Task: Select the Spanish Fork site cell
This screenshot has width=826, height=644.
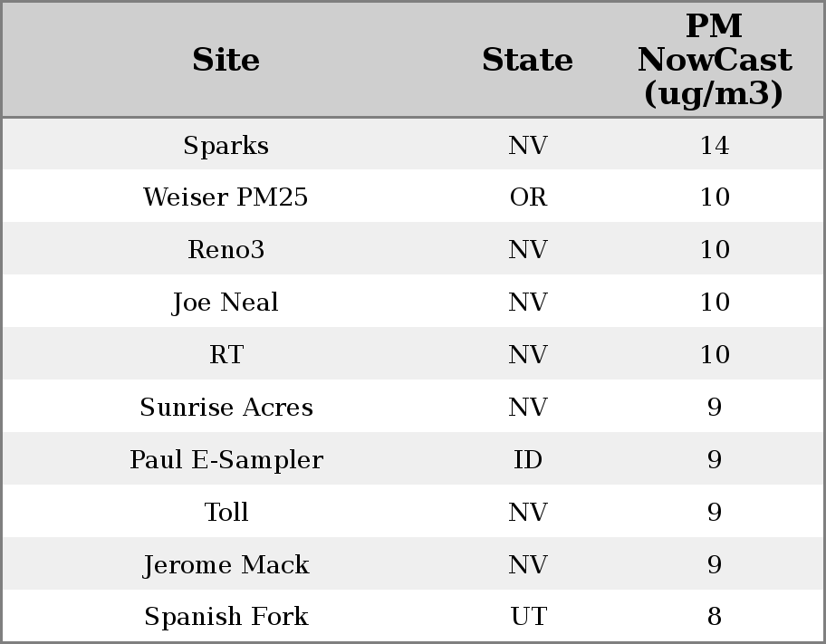Action: (x=226, y=617)
